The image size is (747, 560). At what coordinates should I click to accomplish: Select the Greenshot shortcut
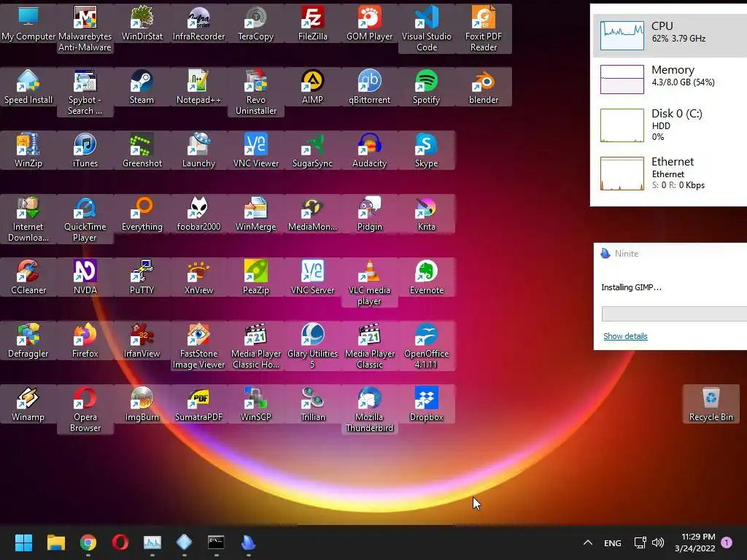point(142,150)
